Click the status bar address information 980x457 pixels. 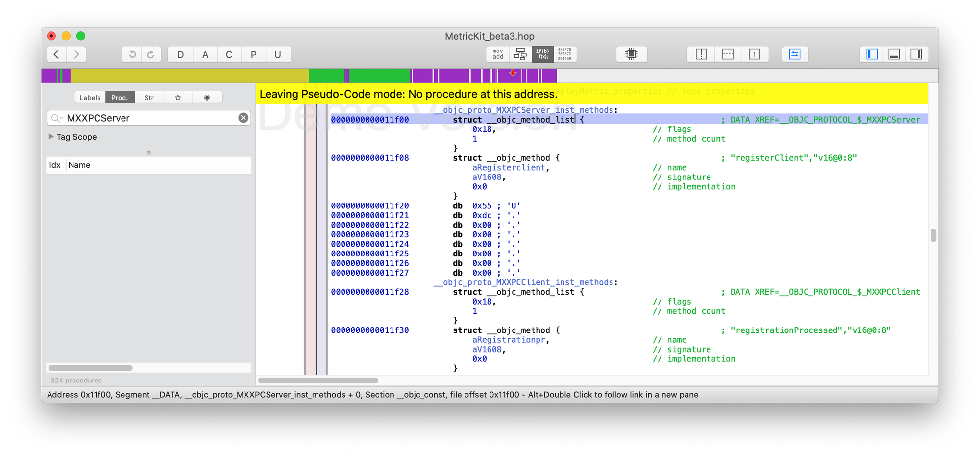click(372, 395)
